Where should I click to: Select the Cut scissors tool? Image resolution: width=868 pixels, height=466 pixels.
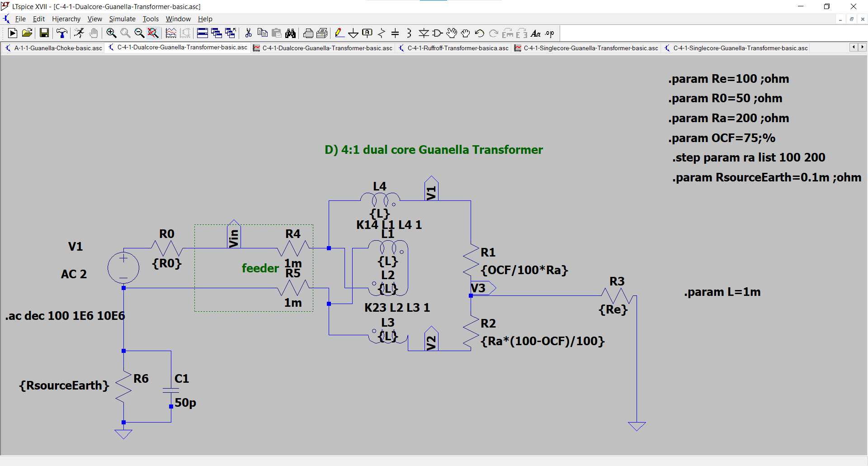[x=248, y=33]
